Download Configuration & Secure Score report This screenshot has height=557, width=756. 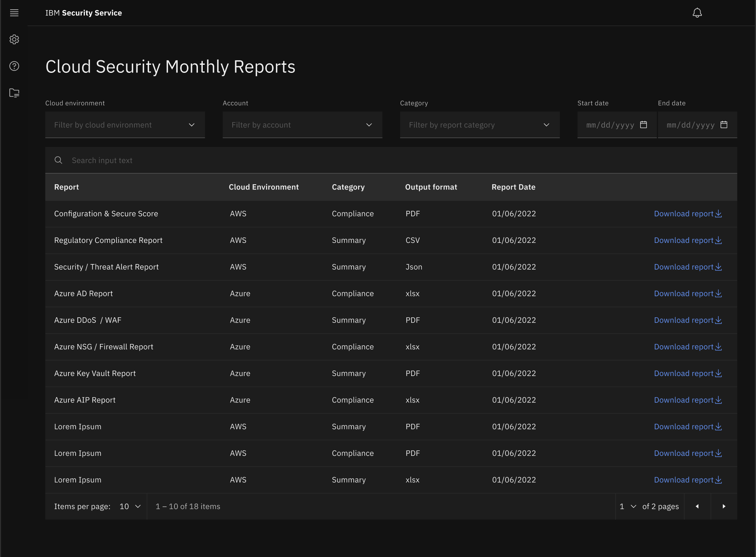pos(688,214)
